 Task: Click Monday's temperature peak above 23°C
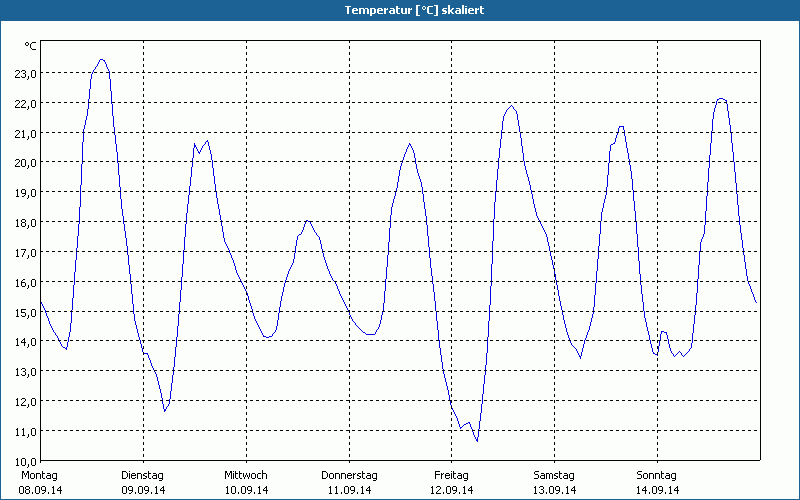(x=102, y=60)
